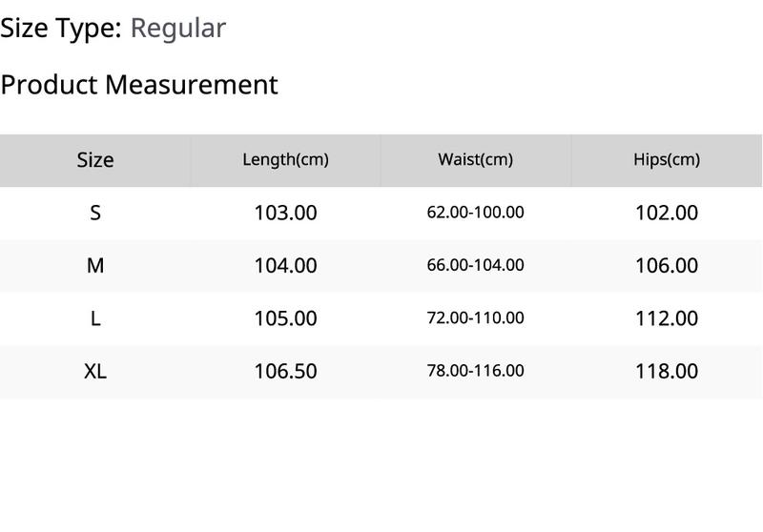Image resolution: width=763 pixels, height=532 pixels.
Task: Click waist range 78.00-116.00
Action: [x=475, y=371]
